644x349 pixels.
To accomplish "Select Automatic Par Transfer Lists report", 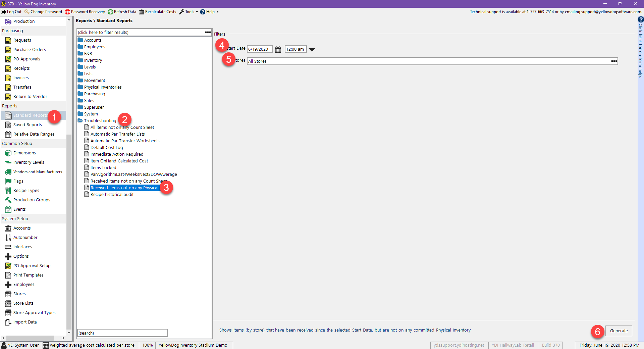I will 117,134.
